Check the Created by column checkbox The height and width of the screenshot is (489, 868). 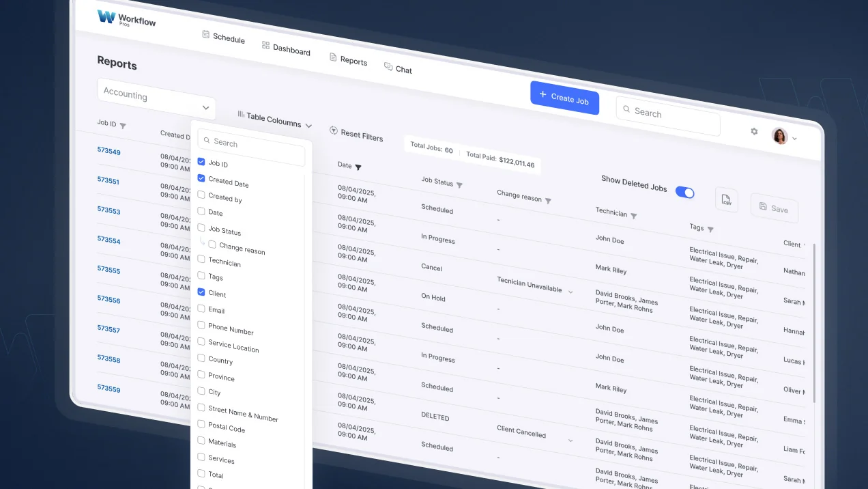(201, 195)
